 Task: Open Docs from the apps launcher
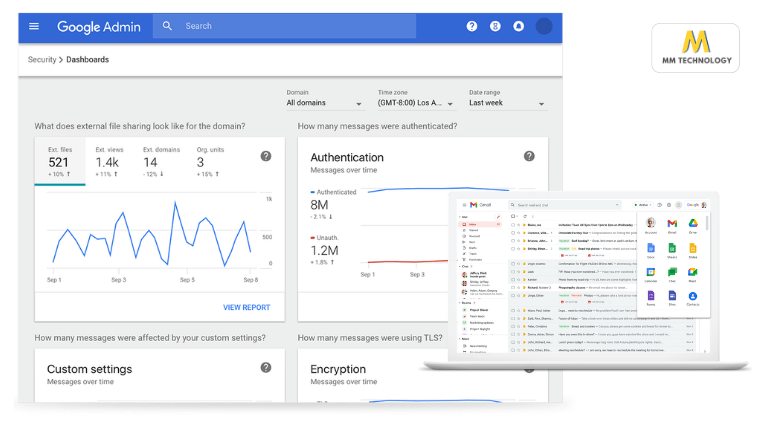click(x=650, y=251)
